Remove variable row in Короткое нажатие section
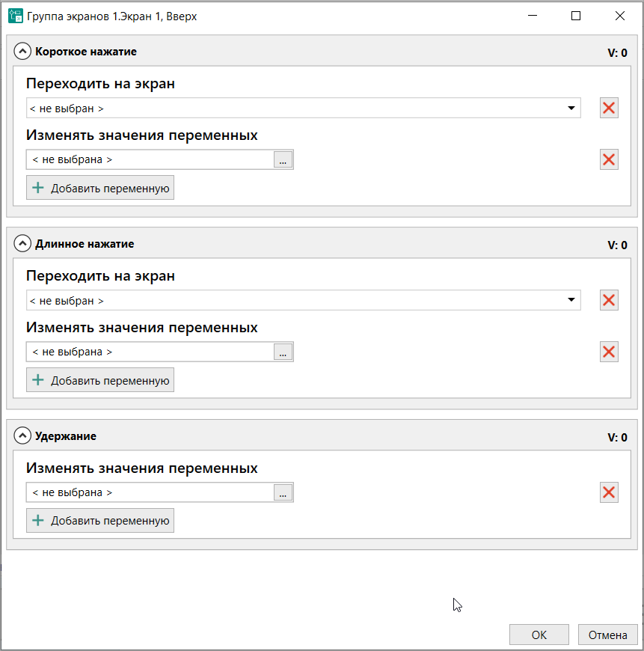 pos(609,159)
